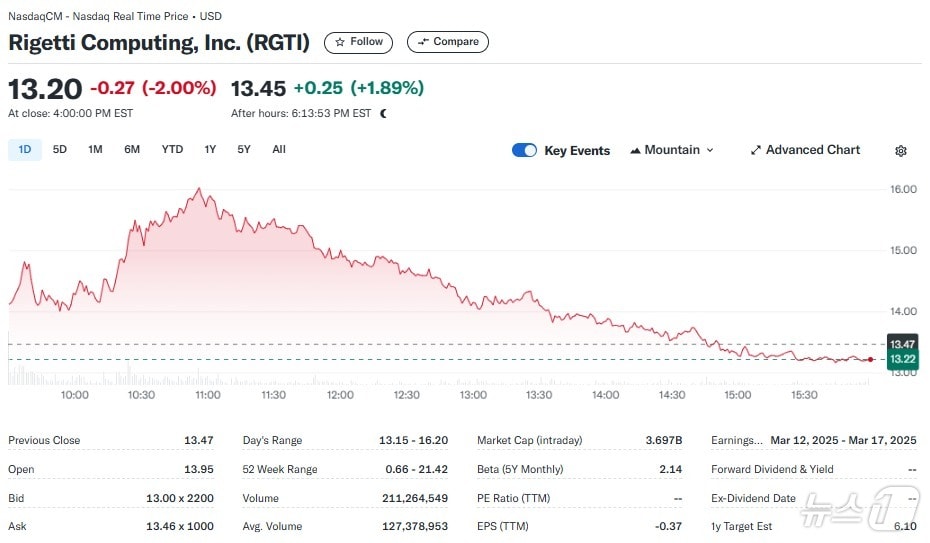Switch chart to YTD range
Image resolution: width=930 pixels, height=543 pixels.
point(172,150)
